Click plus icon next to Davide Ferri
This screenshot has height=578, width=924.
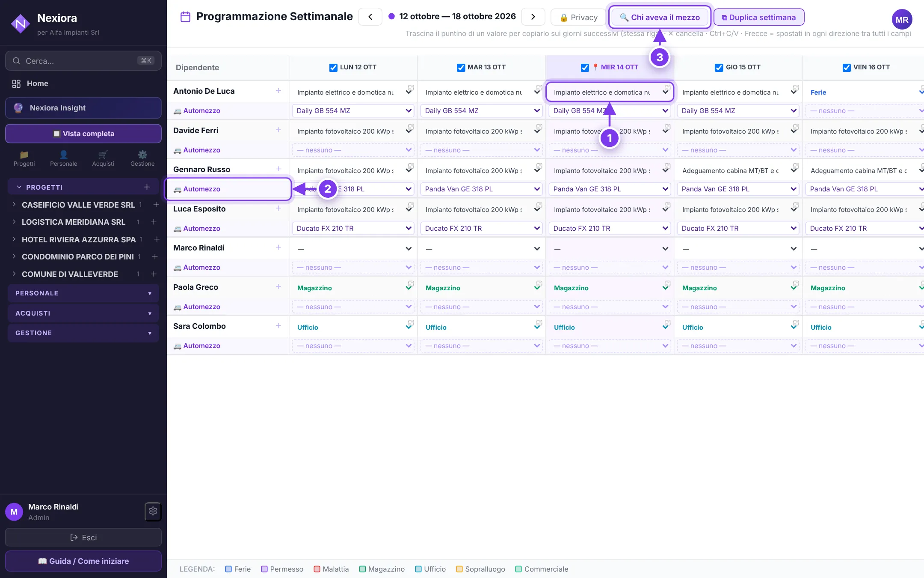point(278,130)
